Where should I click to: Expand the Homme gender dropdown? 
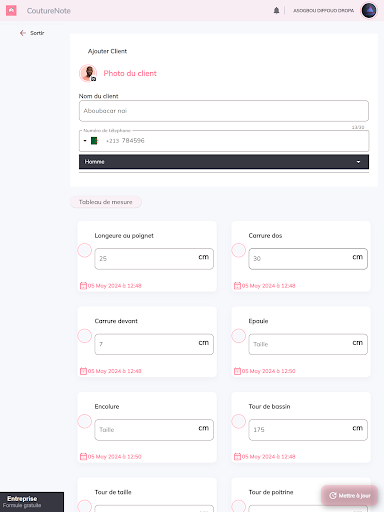224,162
